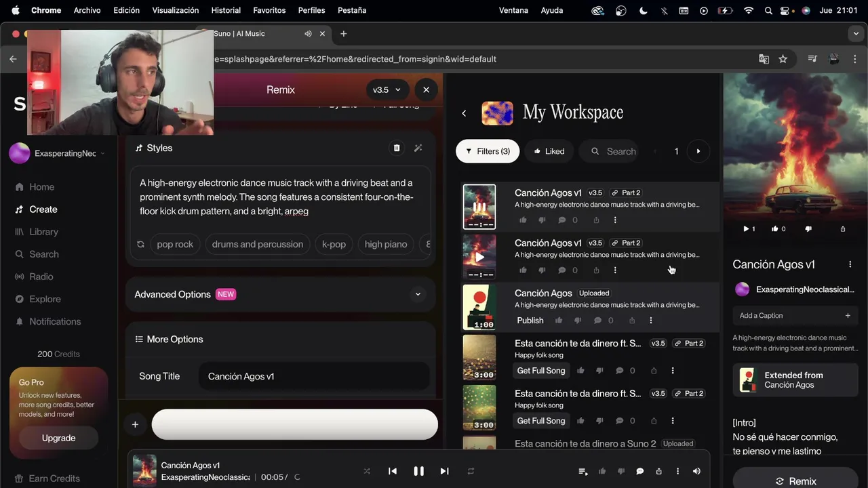Add the high piano style tag
Viewport: 868px width, 488px height.
[386, 244]
